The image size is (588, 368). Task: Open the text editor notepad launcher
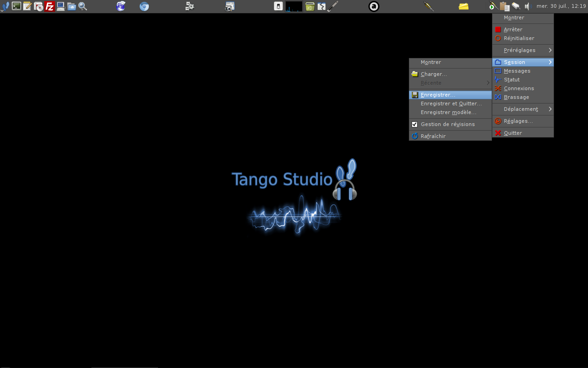pos(28,6)
